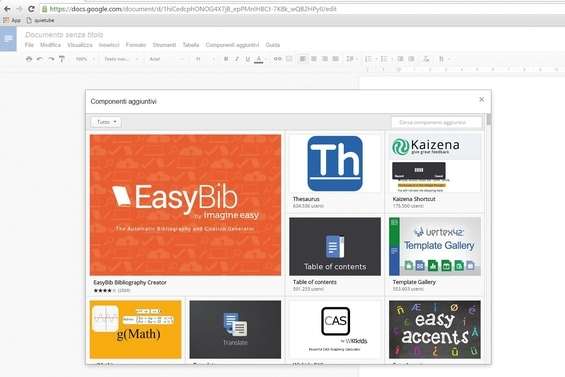Open the Componenti aggiuntivi menu
The image size is (565, 377).
coord(232,45)
